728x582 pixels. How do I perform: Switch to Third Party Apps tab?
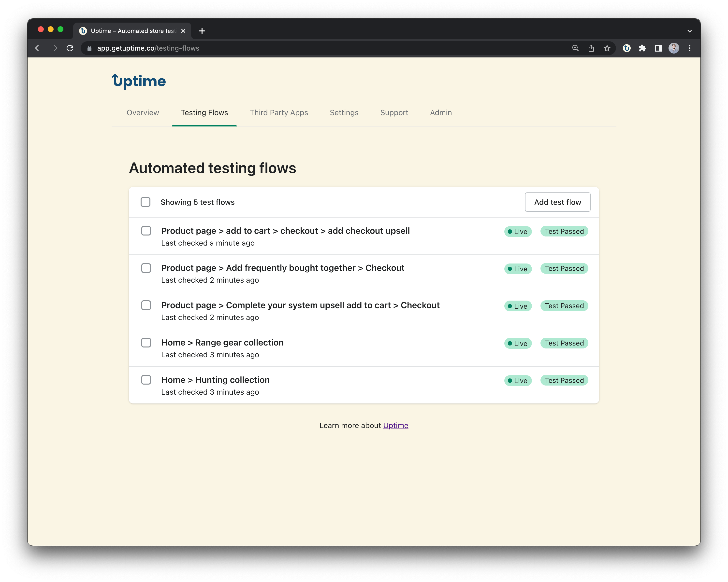[x=279, y=113]
